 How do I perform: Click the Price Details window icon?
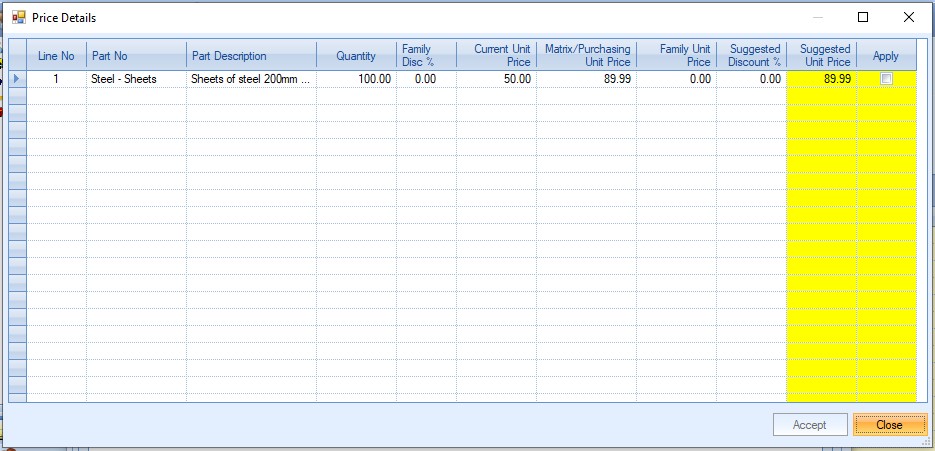point(18,17)
